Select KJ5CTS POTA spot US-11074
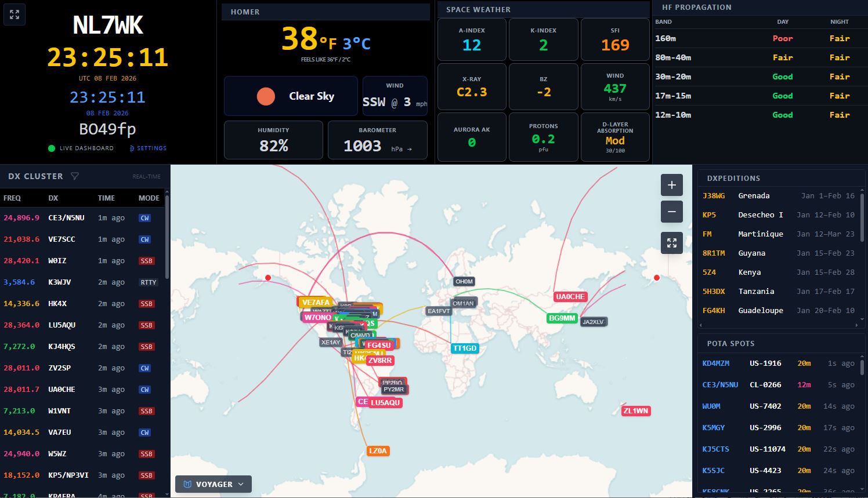This screenshot has height=498, width=868. click(778, 449)
